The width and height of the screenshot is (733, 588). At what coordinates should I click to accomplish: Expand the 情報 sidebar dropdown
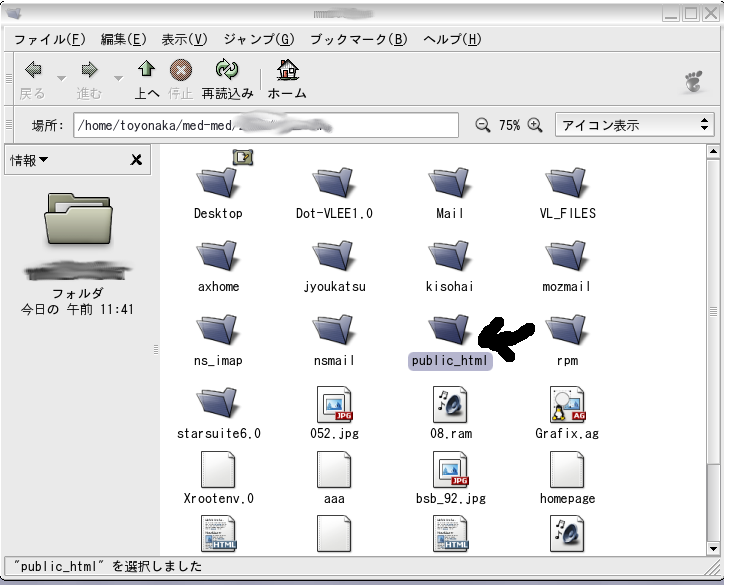pos(29,160)
